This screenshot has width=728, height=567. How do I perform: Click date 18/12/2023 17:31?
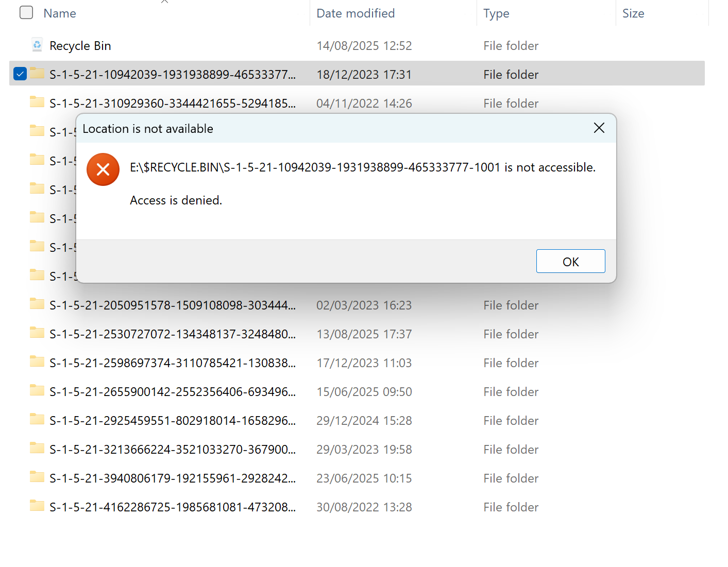pyautogui.click(x=364, y=75)
